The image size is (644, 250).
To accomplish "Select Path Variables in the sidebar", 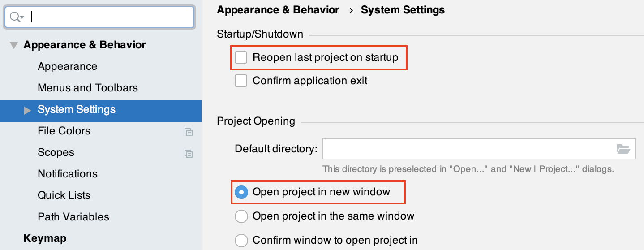I will [x=73, y=217].
